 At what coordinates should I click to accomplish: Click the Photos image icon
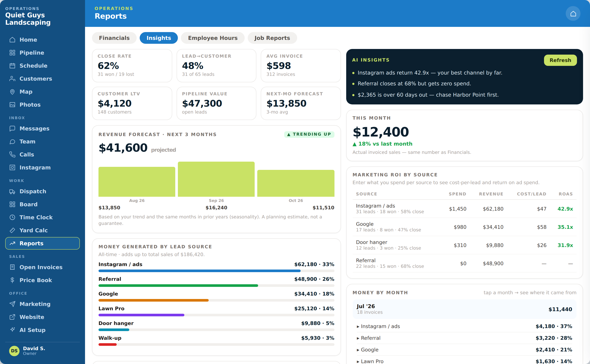point(12,105)
